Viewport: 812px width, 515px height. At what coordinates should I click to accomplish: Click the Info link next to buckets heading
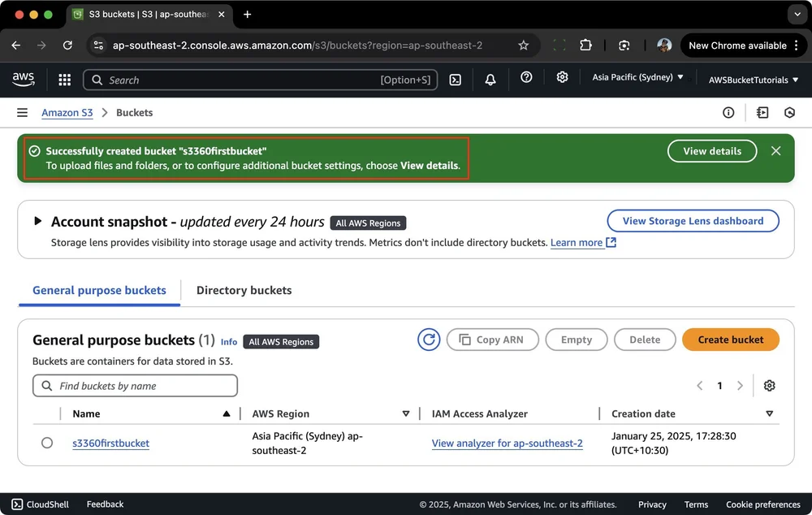pyautogui.click(x=228, y=342)
